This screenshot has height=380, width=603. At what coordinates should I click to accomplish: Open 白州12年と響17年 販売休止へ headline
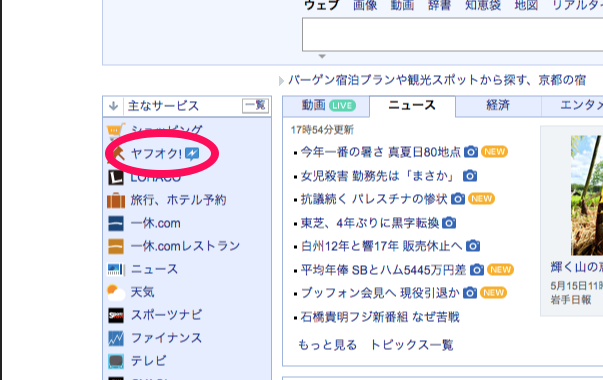381,246
